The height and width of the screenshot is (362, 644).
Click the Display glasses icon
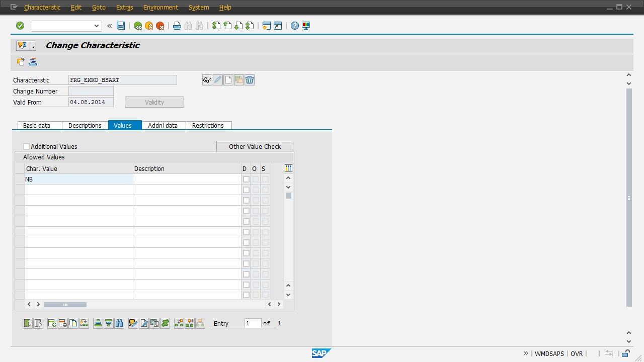click(207, 80)
